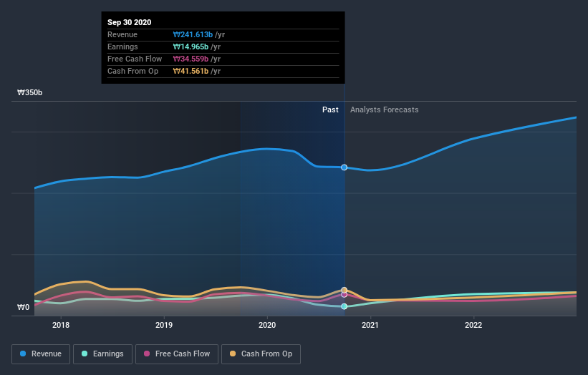
Task: Click the orange dot in Cash From Op legend
Action: pos(233,354)
